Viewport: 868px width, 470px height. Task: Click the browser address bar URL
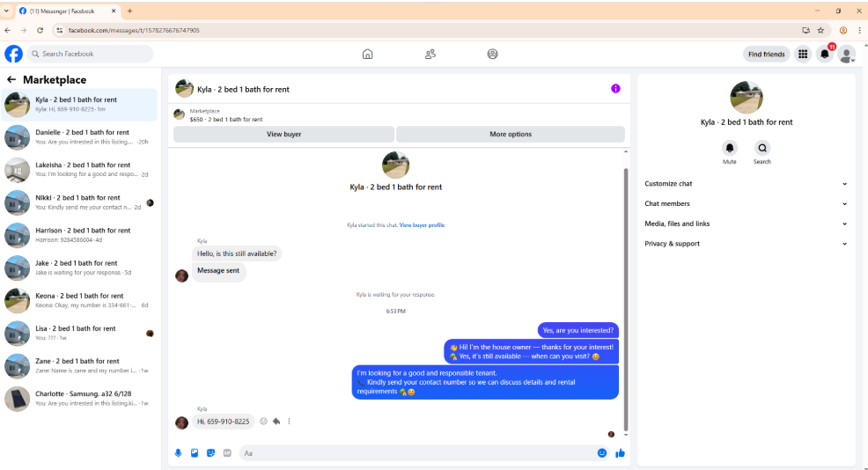point(134,31)
